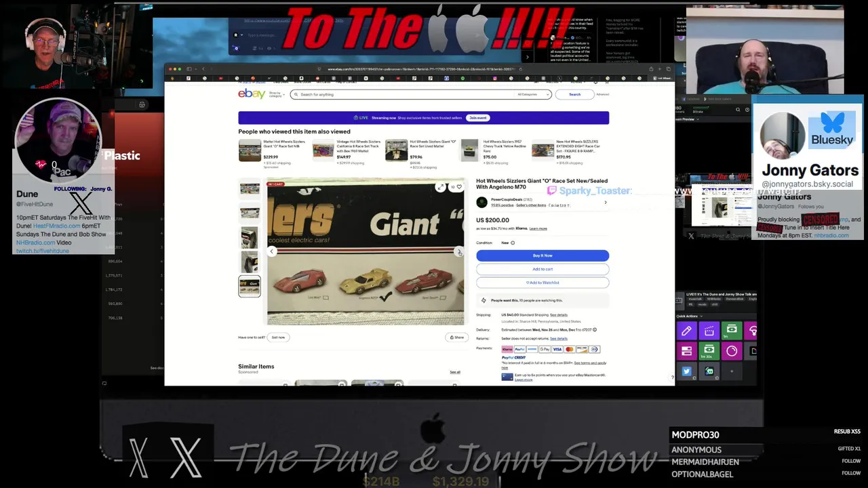Open Shipping See details link

pyautogui.click(x=559, y=314)
